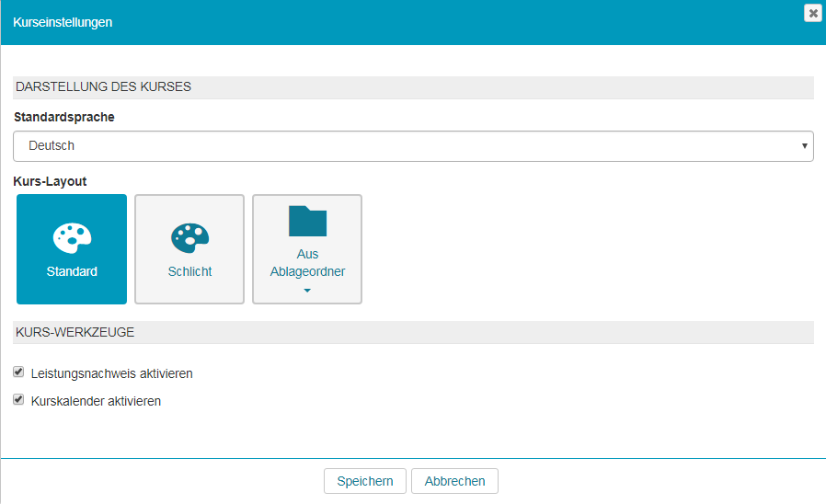Click the folder icon for Aus Ablageordner

(307, 221)
